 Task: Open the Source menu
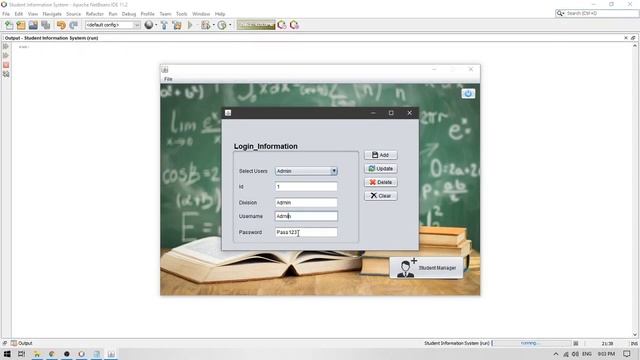tap(73, 14)
